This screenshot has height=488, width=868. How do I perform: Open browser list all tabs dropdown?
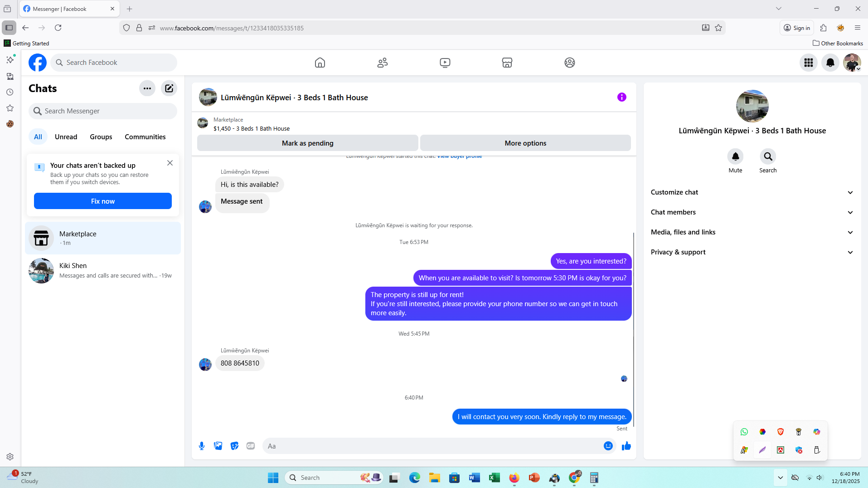click(x=779, y=9)
